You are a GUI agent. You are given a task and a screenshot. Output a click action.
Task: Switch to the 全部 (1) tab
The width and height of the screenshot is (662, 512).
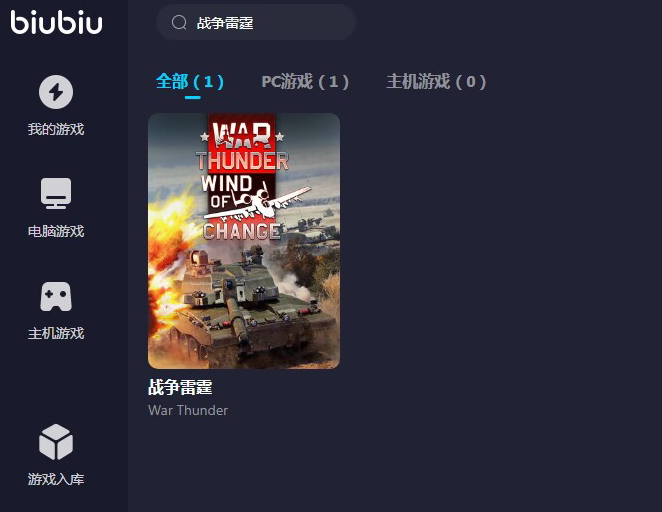[190, 81]
